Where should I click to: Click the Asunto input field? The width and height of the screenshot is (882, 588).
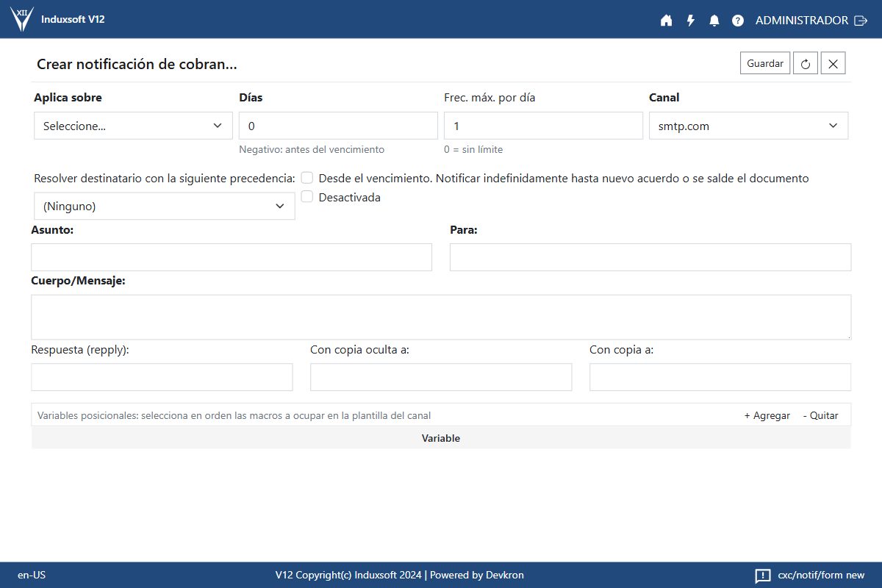click(x=232, y=257)
